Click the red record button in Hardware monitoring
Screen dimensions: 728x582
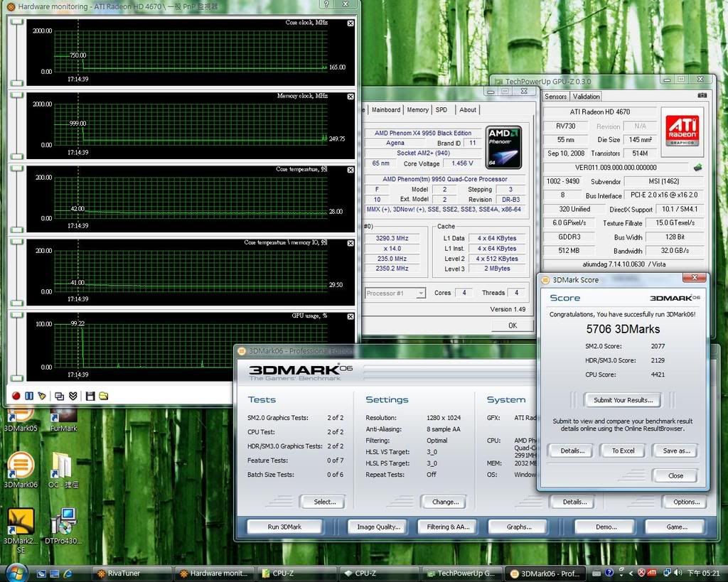click(16, 396)
